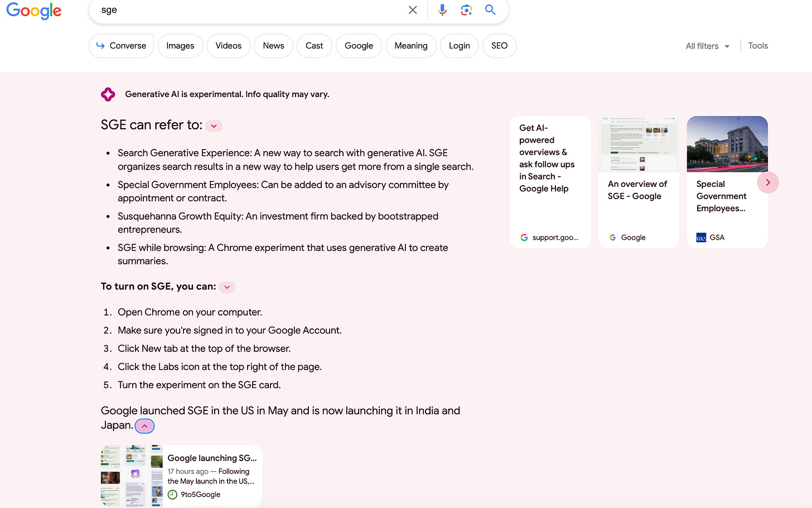The width and height of the screenshot is (812, 508).
Task: Select the Google filter chip
Action: [359, 46]
